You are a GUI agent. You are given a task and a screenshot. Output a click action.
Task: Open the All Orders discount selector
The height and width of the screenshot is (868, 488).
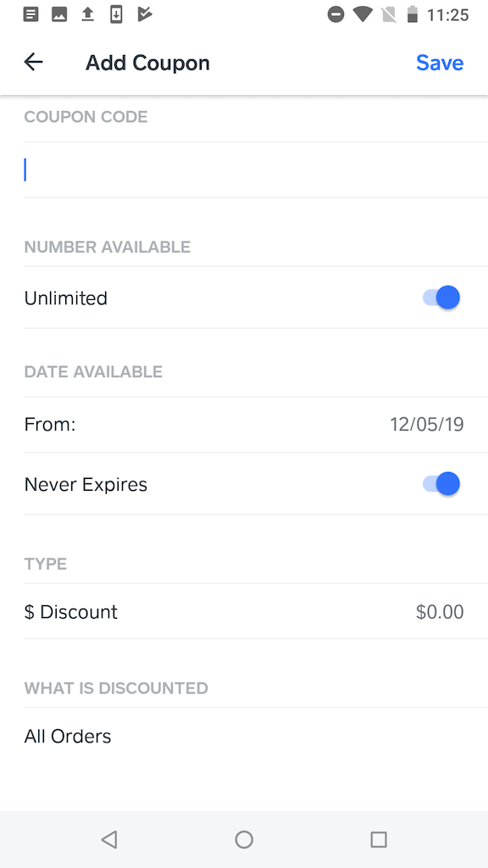[x=244, y=736]
